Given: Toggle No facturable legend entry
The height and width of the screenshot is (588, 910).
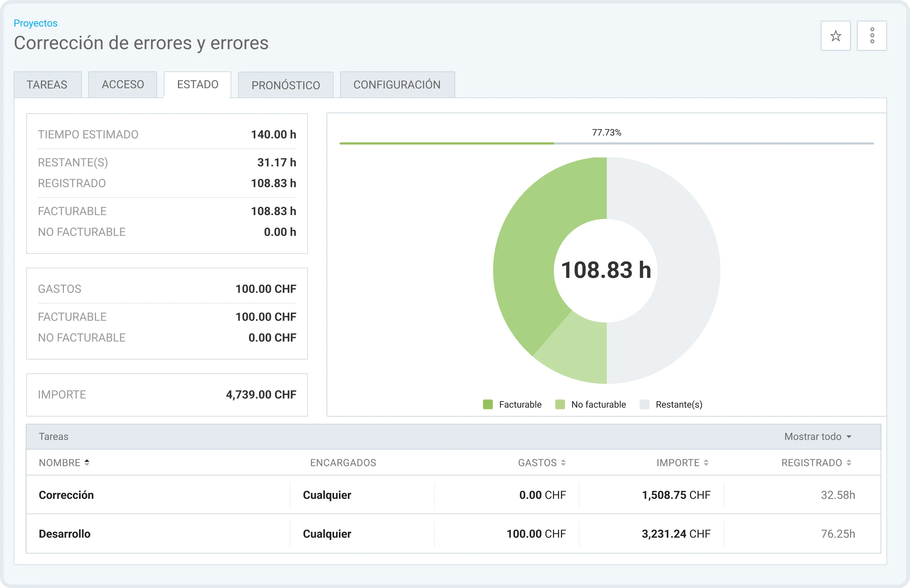Looking at the screenshot, I should coord(591,404).
